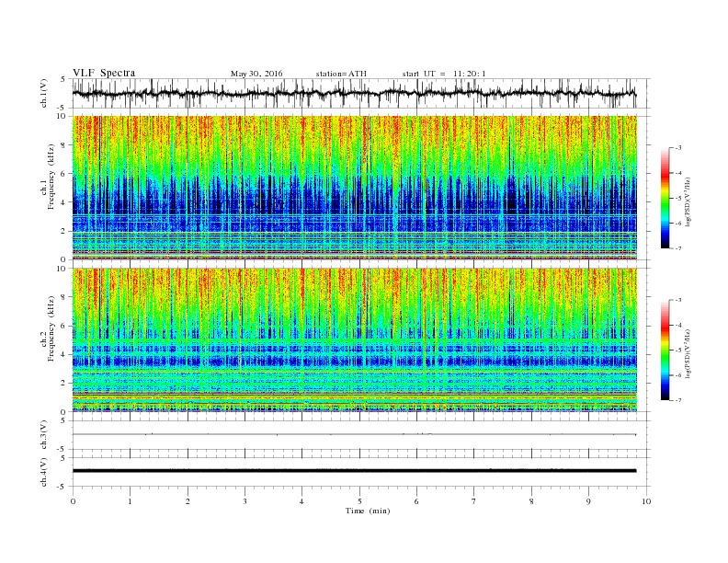The width and height of the screenshot is (728, 563).
Task: Select the "start UT = 11:20:1" text
Action: coord(444,74)
